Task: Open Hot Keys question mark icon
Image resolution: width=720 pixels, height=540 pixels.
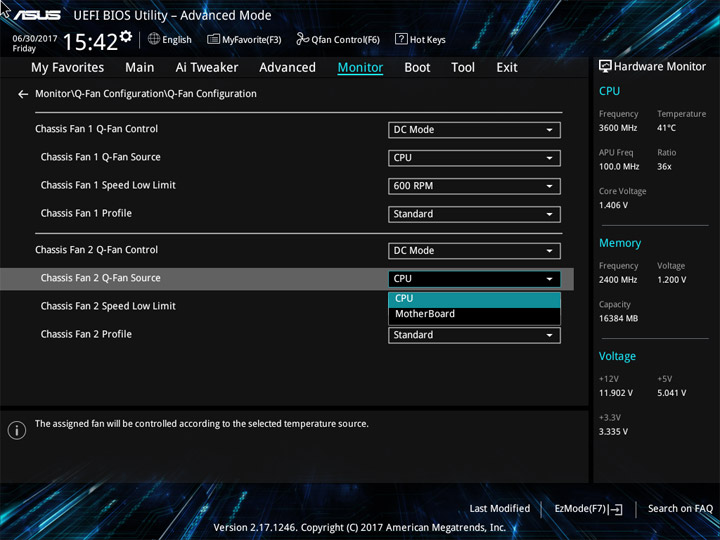Action: (401, 39)
